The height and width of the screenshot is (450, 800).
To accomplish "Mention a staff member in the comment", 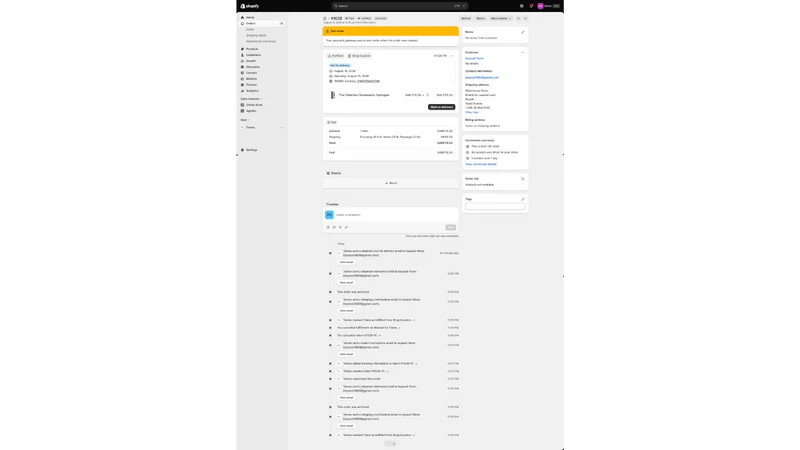I will click(334, 228).
